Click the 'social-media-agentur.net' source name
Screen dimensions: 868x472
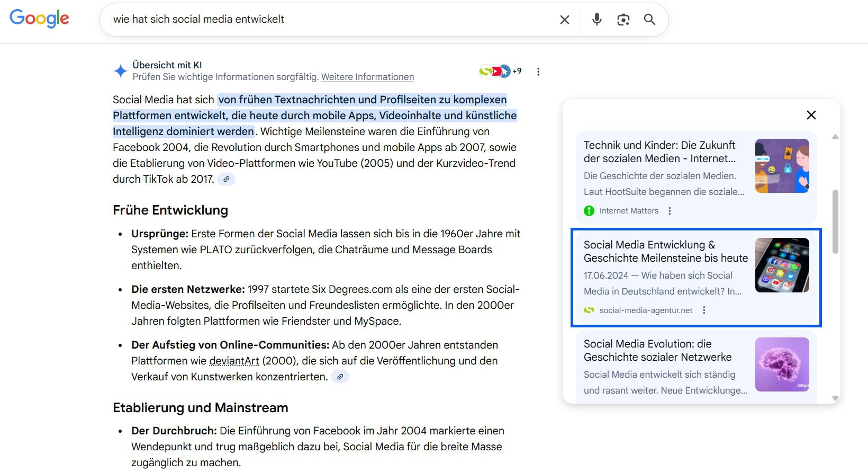646,310
